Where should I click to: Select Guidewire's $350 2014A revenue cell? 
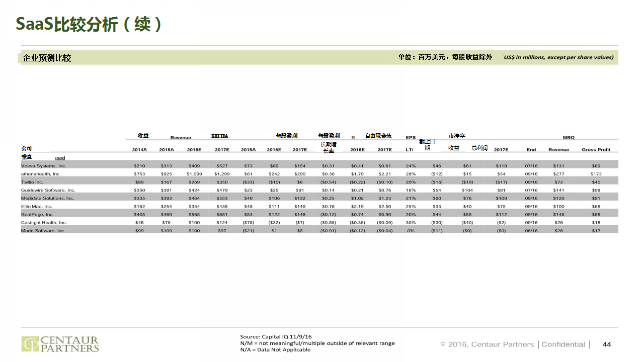point(139,190)
